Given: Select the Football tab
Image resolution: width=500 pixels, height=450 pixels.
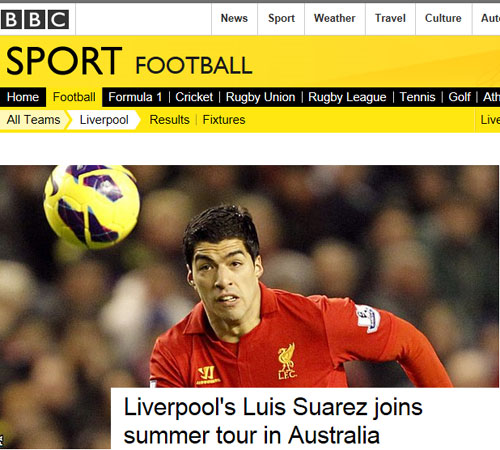Looking at the screenshot, I should 74,97.
